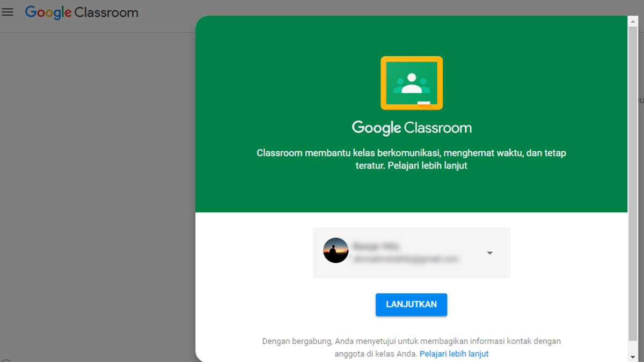
Task: Click the white "Google Classroom" dialog title
Action: coord(412,128)
